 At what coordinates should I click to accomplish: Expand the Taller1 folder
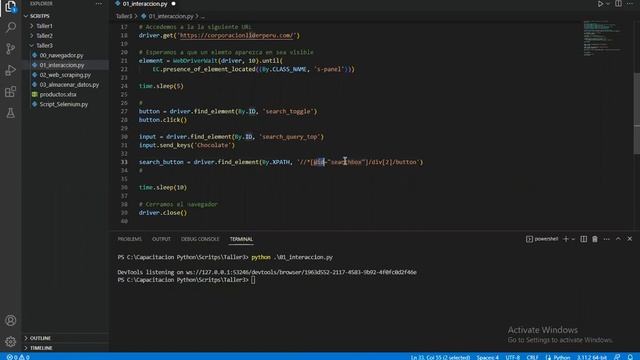(44, 26)
